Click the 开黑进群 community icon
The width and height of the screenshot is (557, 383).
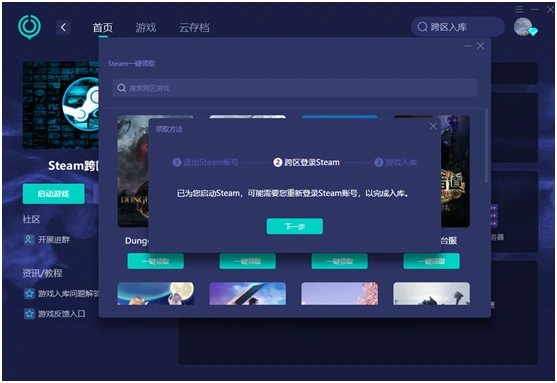[29, 239]
